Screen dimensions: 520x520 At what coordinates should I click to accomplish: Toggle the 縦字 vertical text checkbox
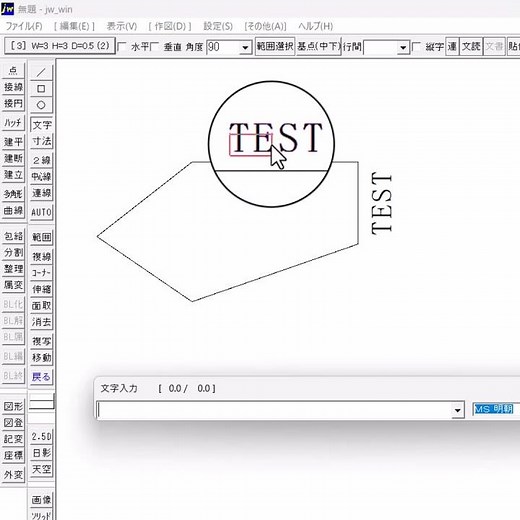[417, 47]
